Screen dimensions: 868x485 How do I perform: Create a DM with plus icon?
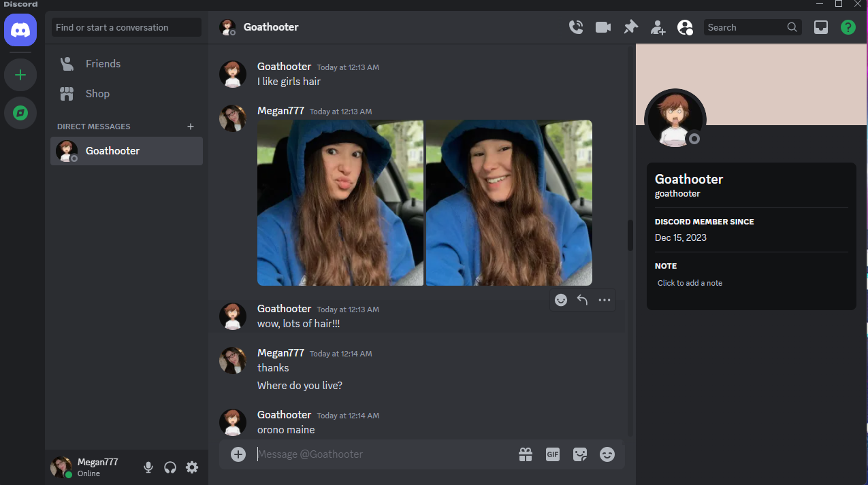click(191, 127)
